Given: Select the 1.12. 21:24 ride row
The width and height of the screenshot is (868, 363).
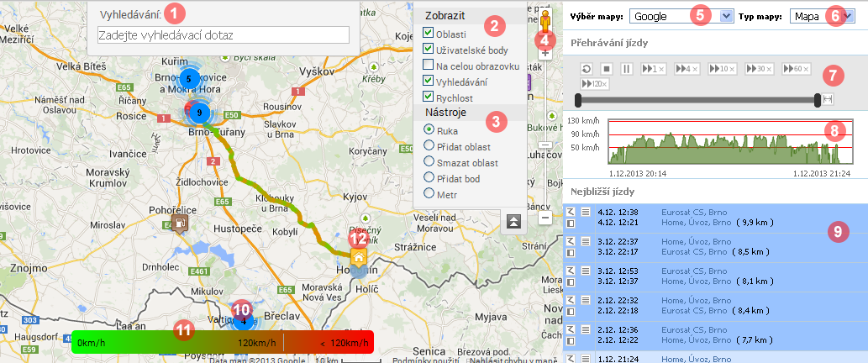Looking at the screenshot, I should click(x=715, y=357).
